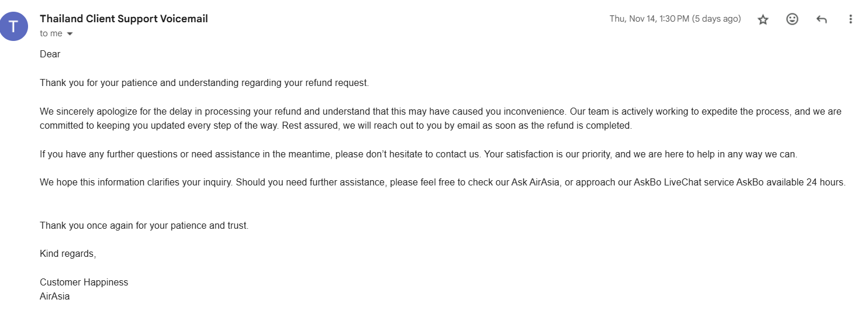Star this AirAsia refund email
This screenshot has height=320, width=868.
763,19
